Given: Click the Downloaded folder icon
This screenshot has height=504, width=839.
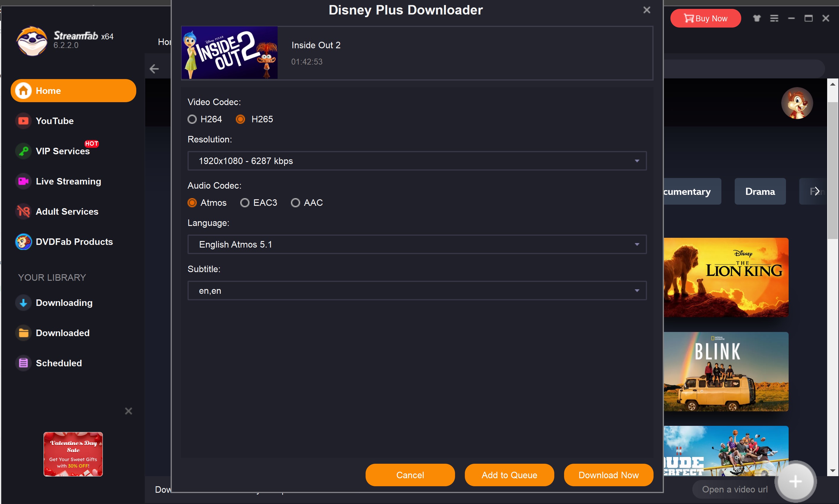Looking at the screenshot, I should pos(23,333).
